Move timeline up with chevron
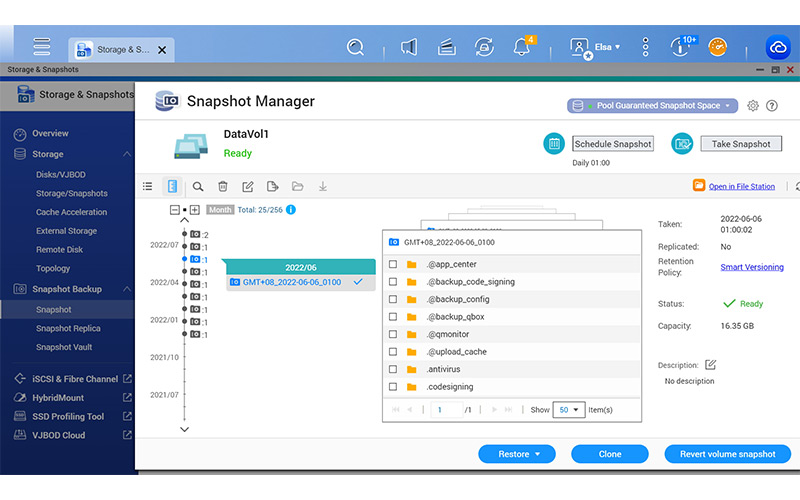Image resolution: width=800 pixels, height=500 pixels. 185,220
